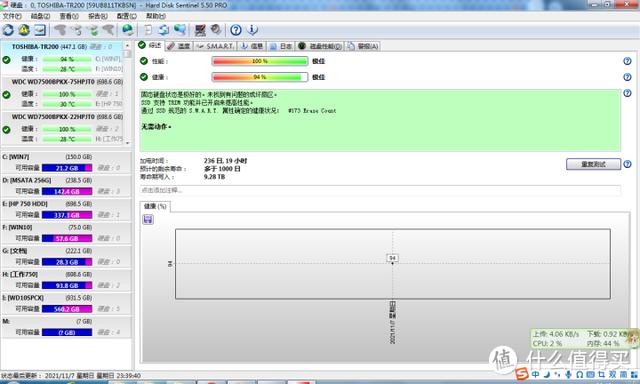
Task: Select the D: [MSATA 256G] partition entry
Action: click(x=67, y=186)
